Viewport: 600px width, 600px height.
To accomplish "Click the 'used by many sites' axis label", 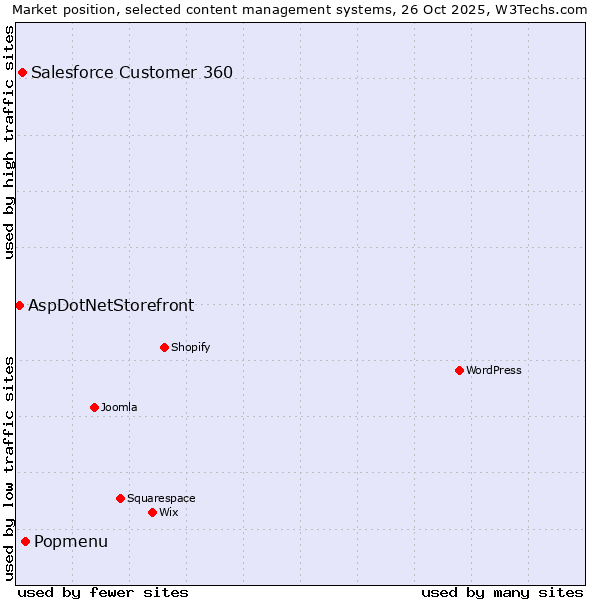I will [x=502, y=592].
